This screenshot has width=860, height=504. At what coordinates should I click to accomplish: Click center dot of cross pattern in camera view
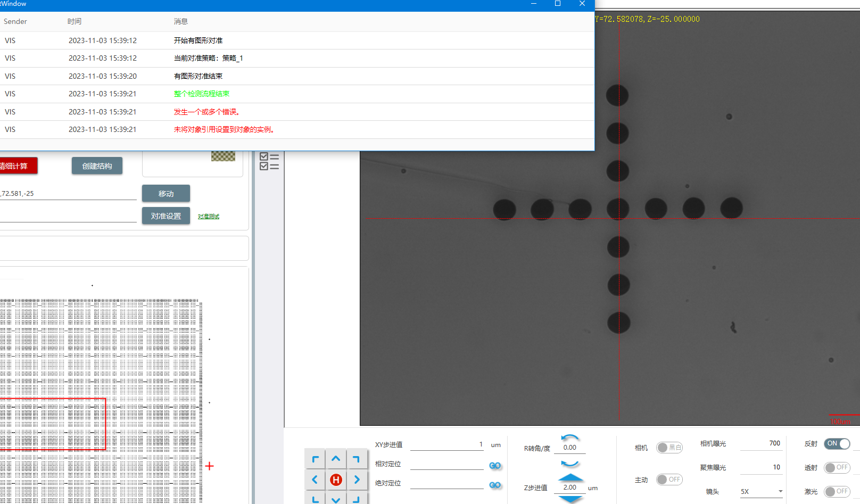pos(618,209)
